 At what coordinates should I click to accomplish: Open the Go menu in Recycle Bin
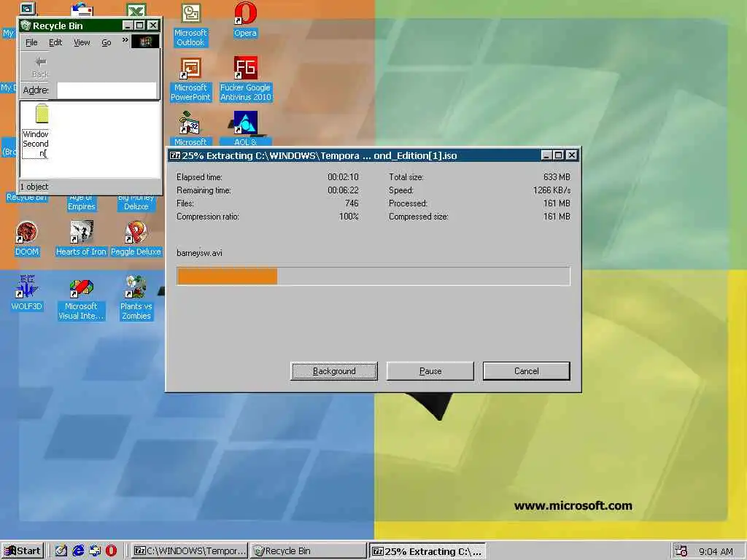point(107,42)
